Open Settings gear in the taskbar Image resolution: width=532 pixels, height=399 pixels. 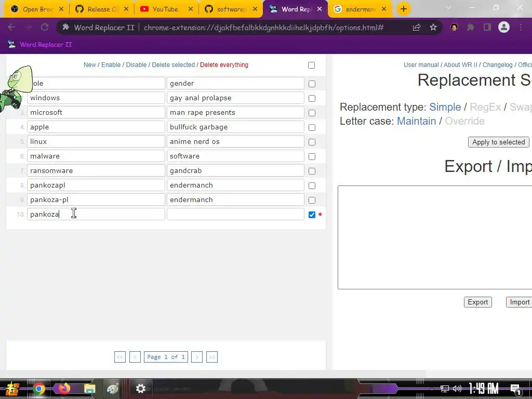(140, 389)
